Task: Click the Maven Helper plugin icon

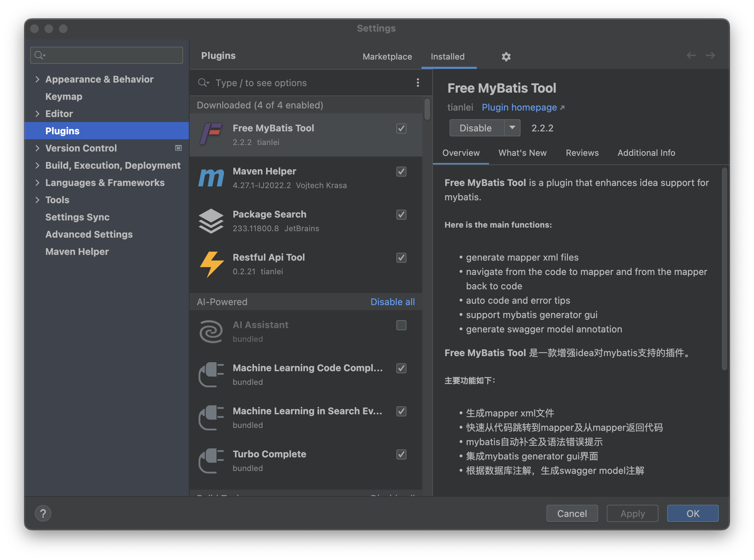Action: [x=211, y=178]
